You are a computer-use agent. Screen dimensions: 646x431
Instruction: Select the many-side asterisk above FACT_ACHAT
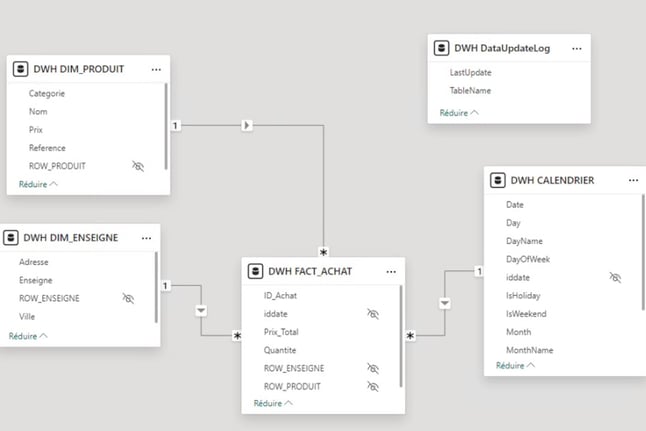(x=323, y=252)
